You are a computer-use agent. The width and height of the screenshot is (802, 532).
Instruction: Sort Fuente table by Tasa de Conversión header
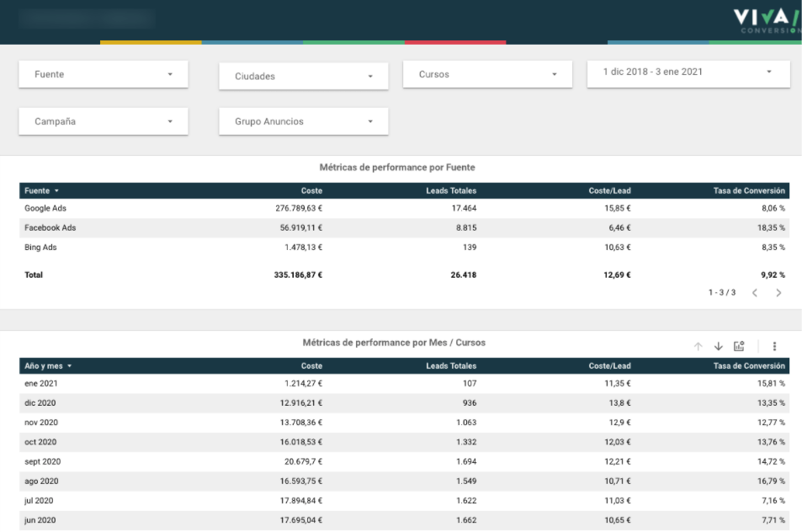(x=749, y=191)
